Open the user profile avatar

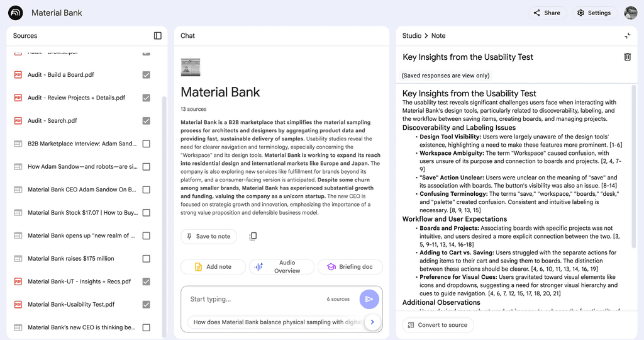click(630, 13)
